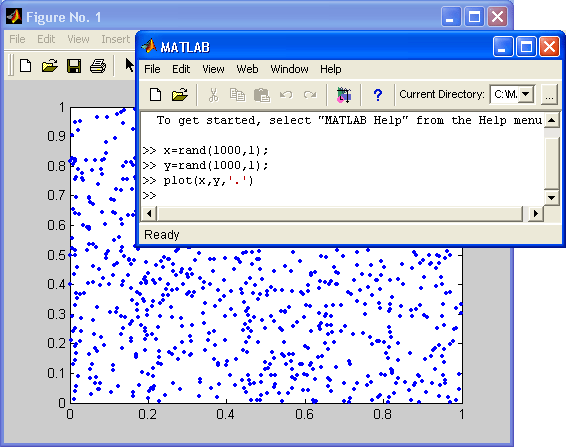Screen dimensions: 566x447
Task: Click Paste clipboard icon in MATLAB toolbar
Action: pos(262,95)
